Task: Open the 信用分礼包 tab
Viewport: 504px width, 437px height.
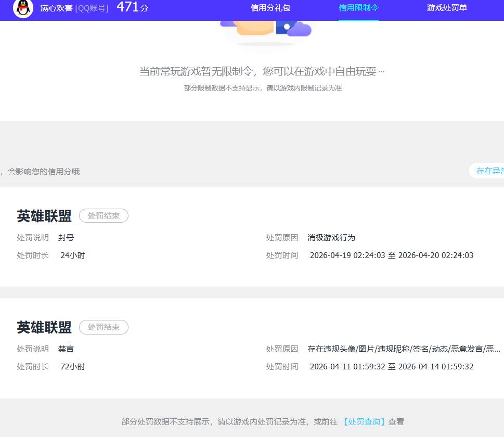Action: tap(270, 8)
